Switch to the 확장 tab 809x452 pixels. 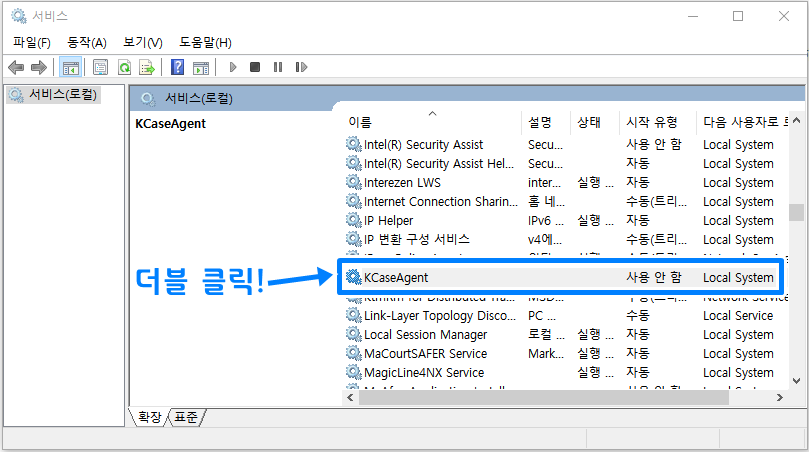tap(150, 417)
